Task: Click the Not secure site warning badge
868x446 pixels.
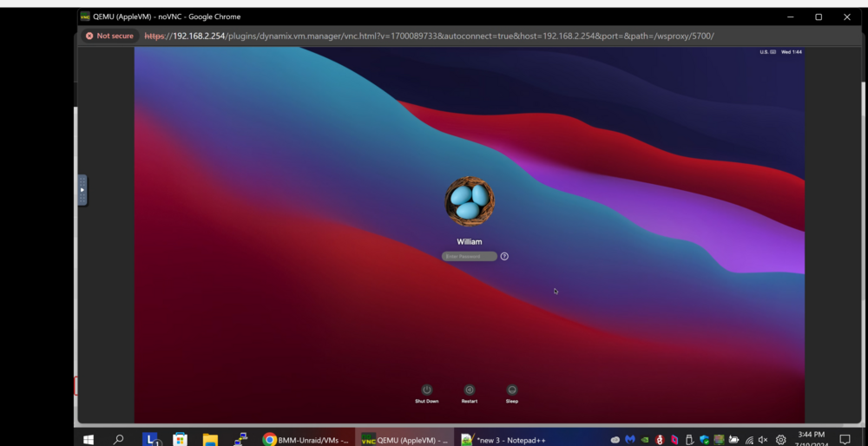Action: 109,36
